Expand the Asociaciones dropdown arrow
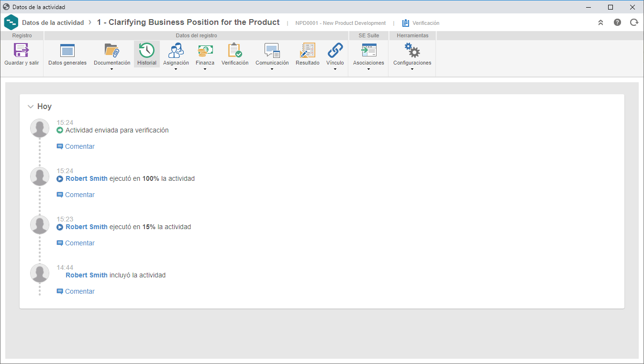The image size is (644, 364). point(368,69)
